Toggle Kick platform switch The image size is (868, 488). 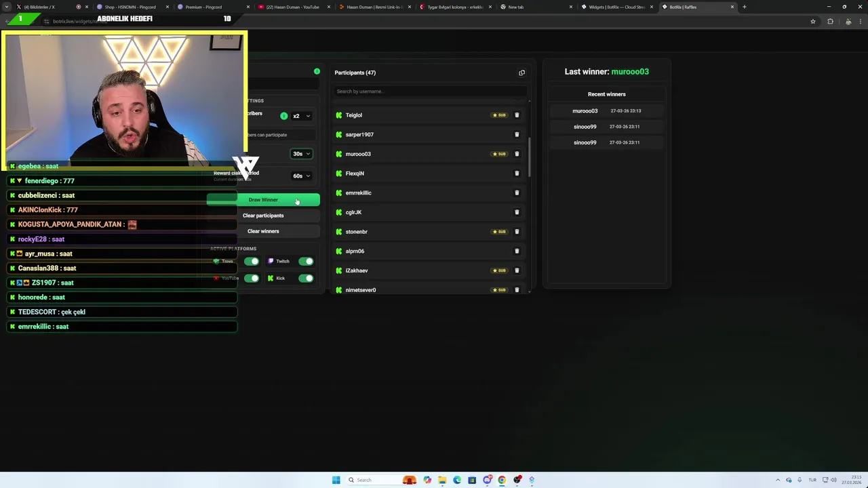tap(306, 278)
